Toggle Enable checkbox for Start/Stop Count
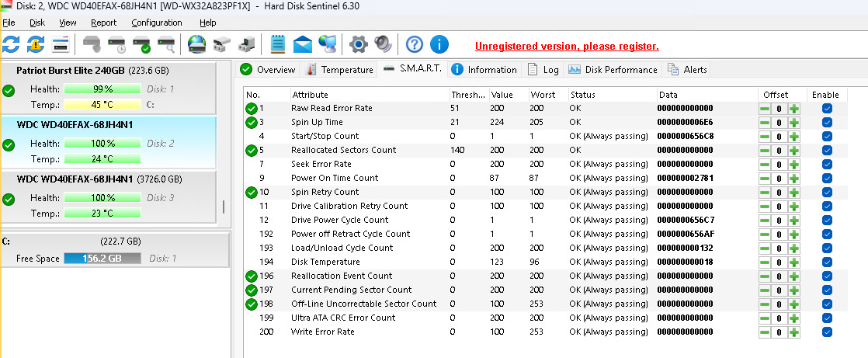Viewport: 868px width, 358px height. [x=827, y=136]
